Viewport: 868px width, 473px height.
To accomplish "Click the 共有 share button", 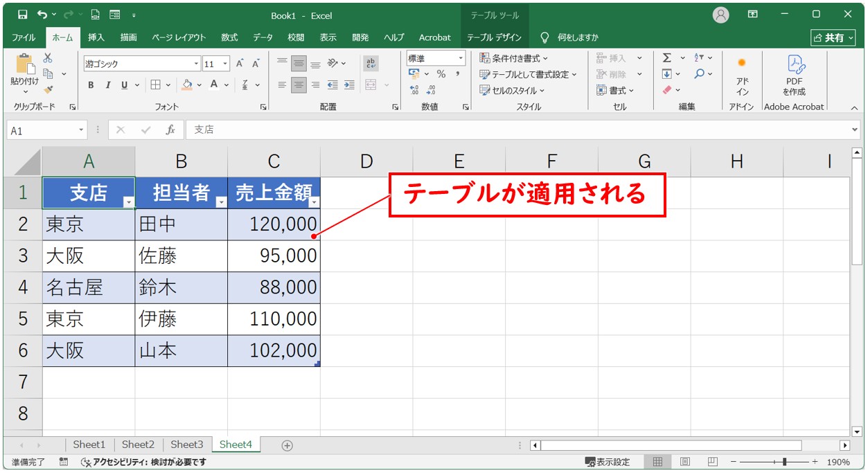I will coord(833,37).
